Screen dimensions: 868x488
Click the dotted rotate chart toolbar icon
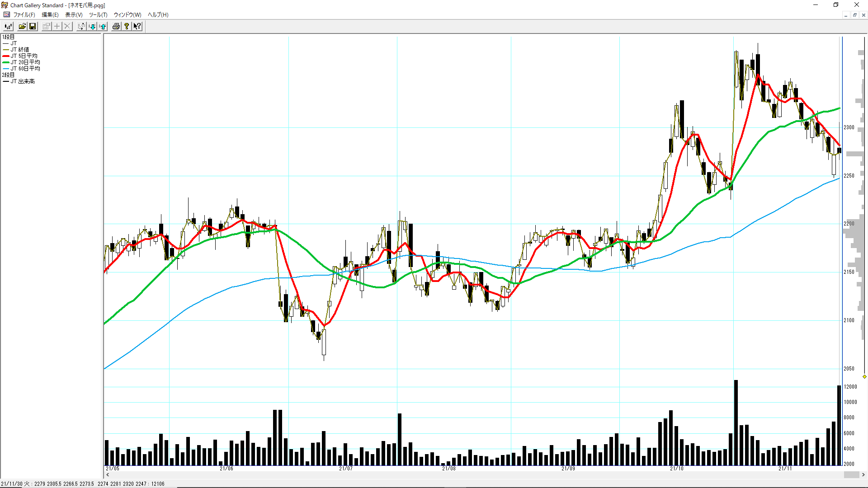coord(81,26)
